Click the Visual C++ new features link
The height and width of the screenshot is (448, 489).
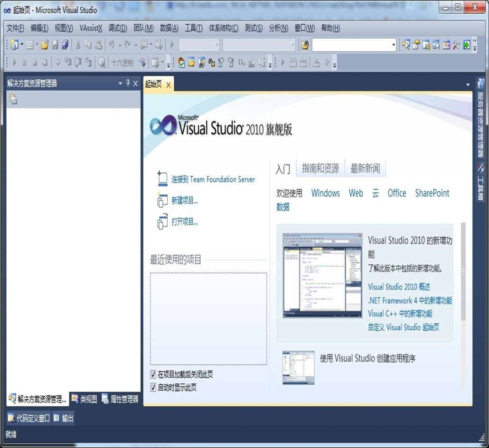[x=400, y=313]
